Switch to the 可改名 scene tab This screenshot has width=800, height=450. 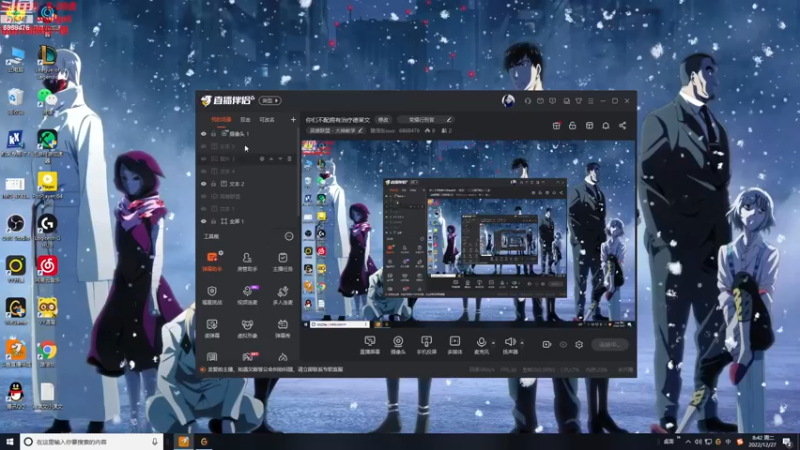267,120
